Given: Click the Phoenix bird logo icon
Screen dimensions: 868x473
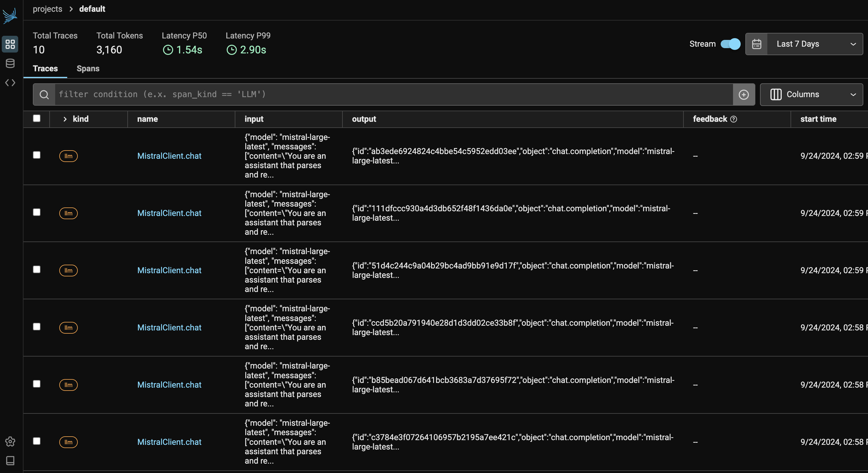Looking at the screenshot, I should click(10, 16).
